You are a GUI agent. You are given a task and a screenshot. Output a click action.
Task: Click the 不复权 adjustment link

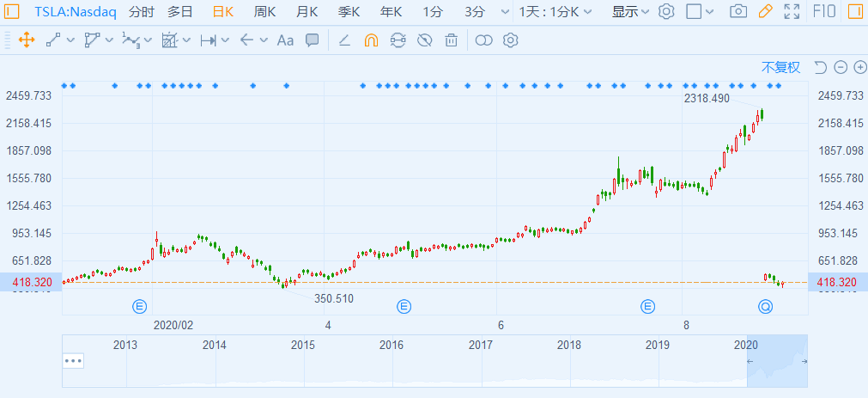click(x=780, y=68)
